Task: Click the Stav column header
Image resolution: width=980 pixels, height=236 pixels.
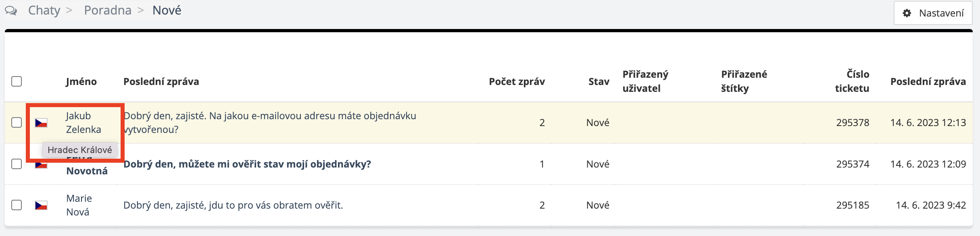Action: [598, 82]
